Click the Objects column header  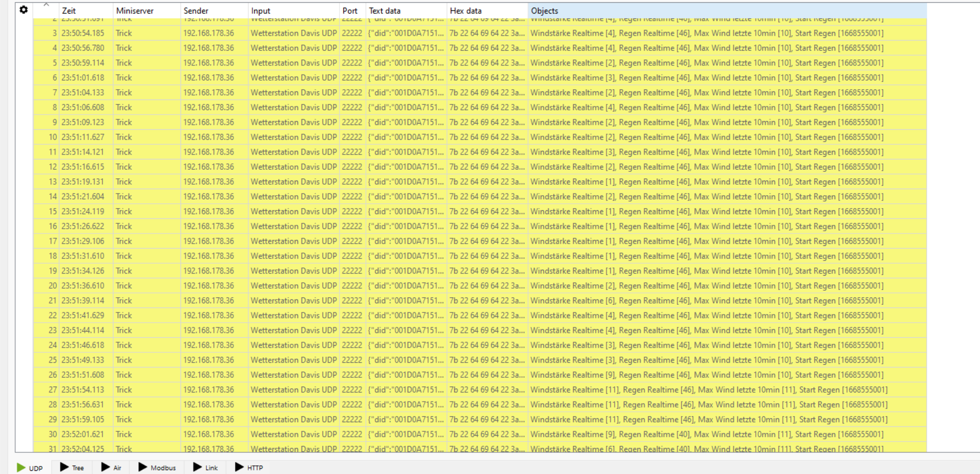727,11
